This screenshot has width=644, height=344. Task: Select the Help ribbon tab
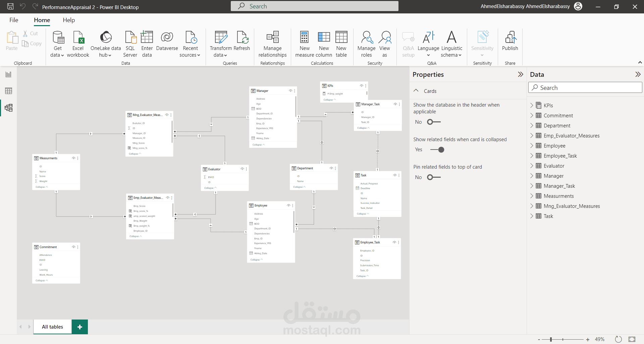(69, 20)
